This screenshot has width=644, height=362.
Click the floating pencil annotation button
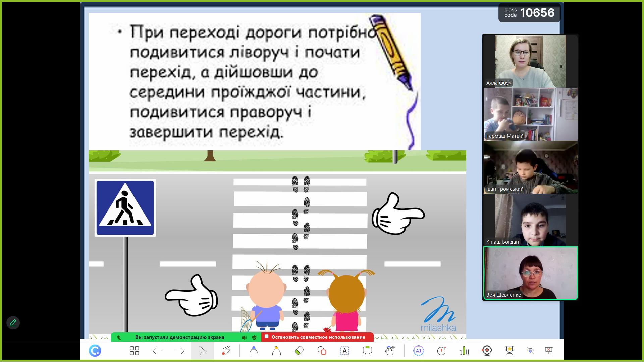tap(13, 323)
